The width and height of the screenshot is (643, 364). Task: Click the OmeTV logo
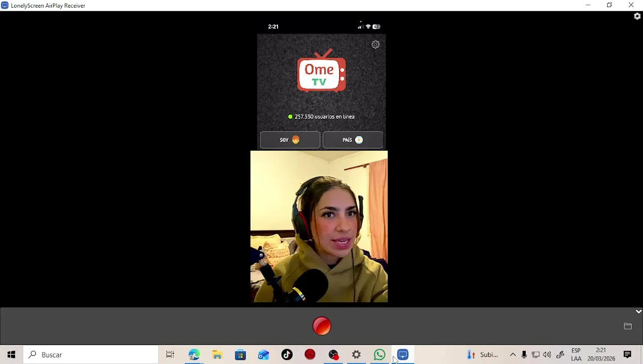(x=321, y=71)
